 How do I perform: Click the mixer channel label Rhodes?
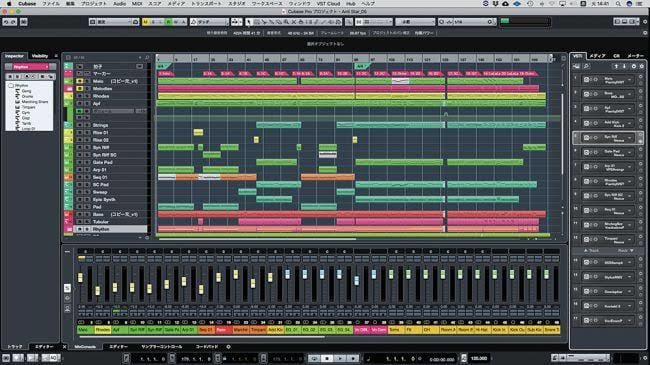tap(102, 330)
